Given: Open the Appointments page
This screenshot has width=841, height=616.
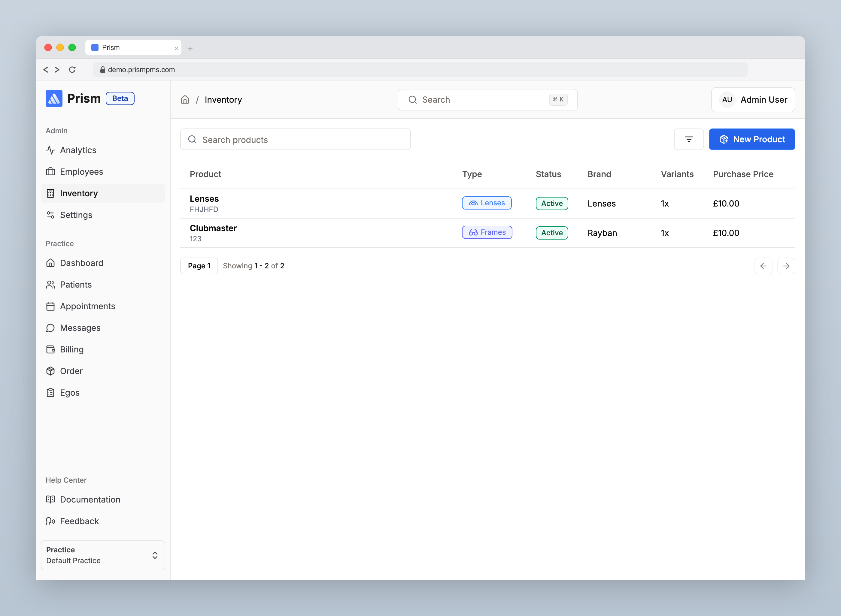Looking at the screenshot, I should 88,306.
